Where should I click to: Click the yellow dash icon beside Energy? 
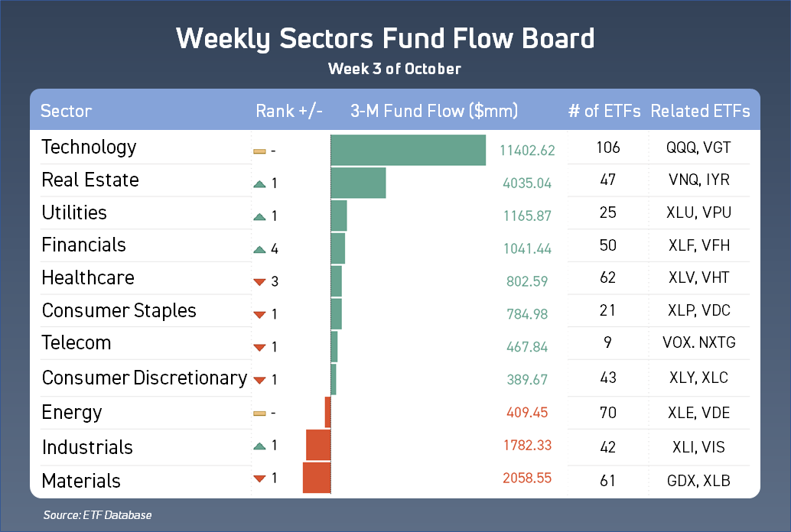click(259, 414)
